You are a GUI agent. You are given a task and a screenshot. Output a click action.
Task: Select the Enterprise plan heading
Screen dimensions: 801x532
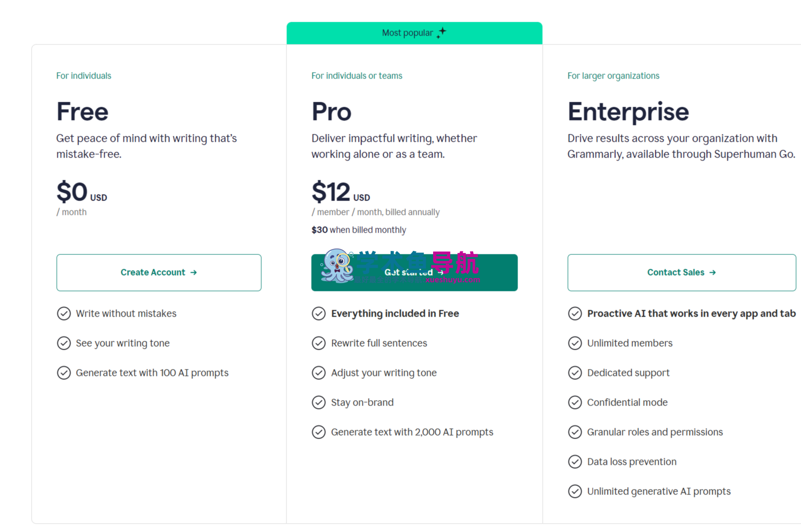click(x=628, y=112)
